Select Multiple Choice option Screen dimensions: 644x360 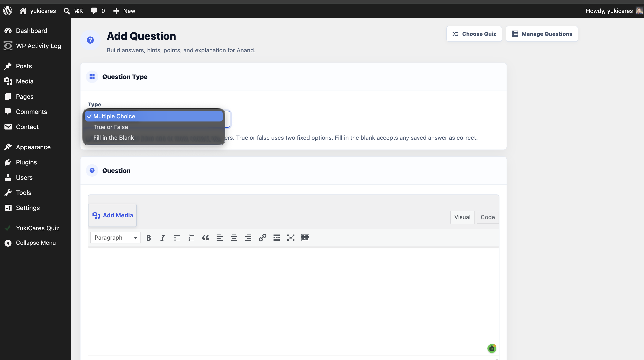[x=154, y=116]
